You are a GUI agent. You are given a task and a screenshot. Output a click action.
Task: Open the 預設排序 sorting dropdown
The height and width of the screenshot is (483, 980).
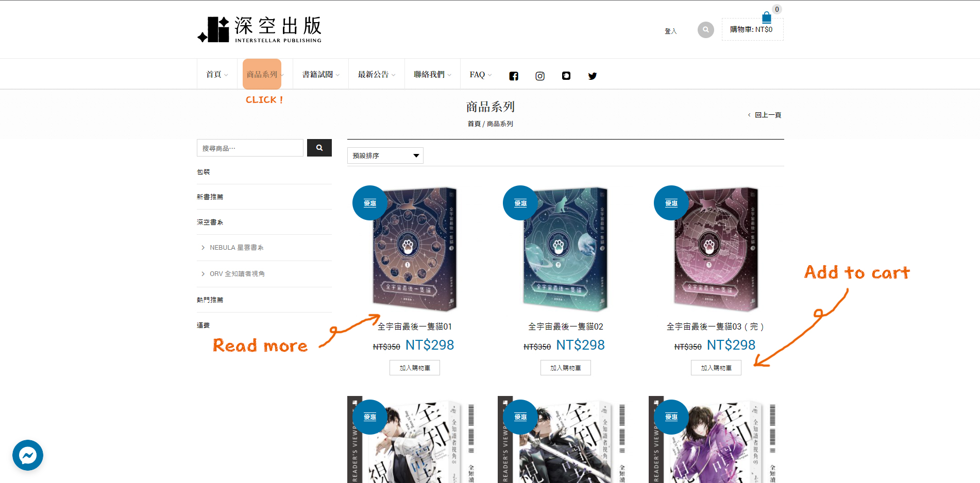pyautogui.click(x=385, y=156)
